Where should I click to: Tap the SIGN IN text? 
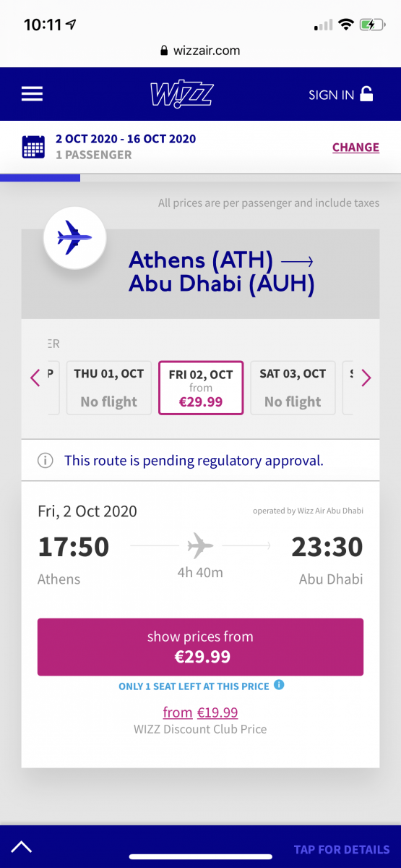[332, 95]
